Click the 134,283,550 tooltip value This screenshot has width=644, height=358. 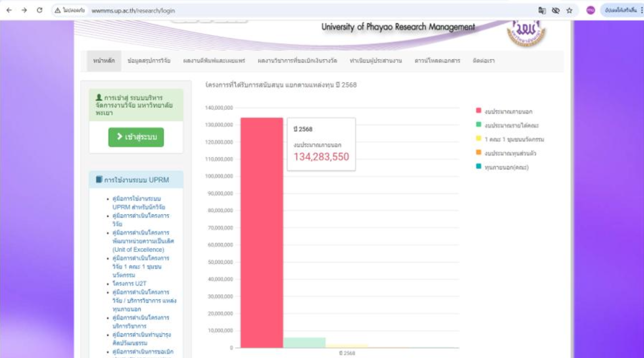[x=321, y=157]
